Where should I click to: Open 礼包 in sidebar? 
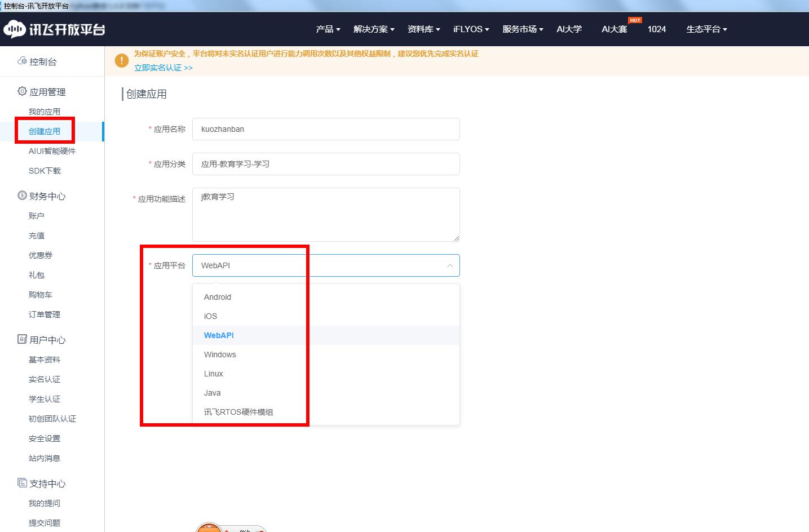pyautogui.click(x=37, y=275)
